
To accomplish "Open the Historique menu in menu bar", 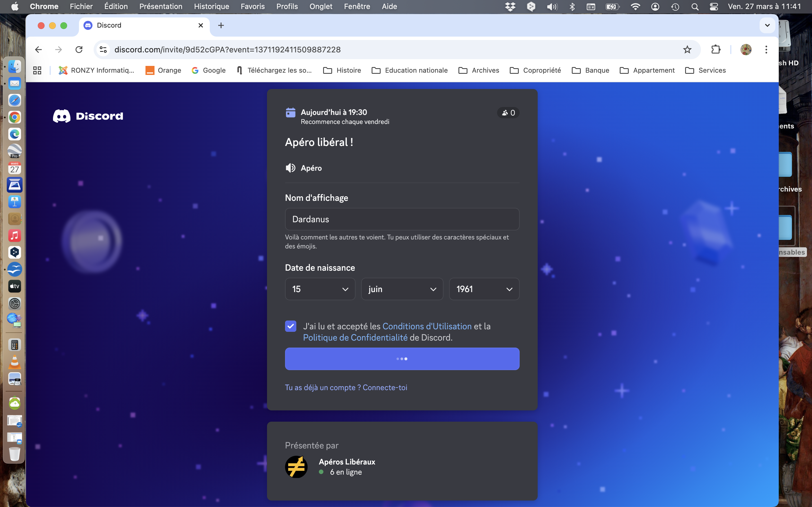I will pos(211,6).
